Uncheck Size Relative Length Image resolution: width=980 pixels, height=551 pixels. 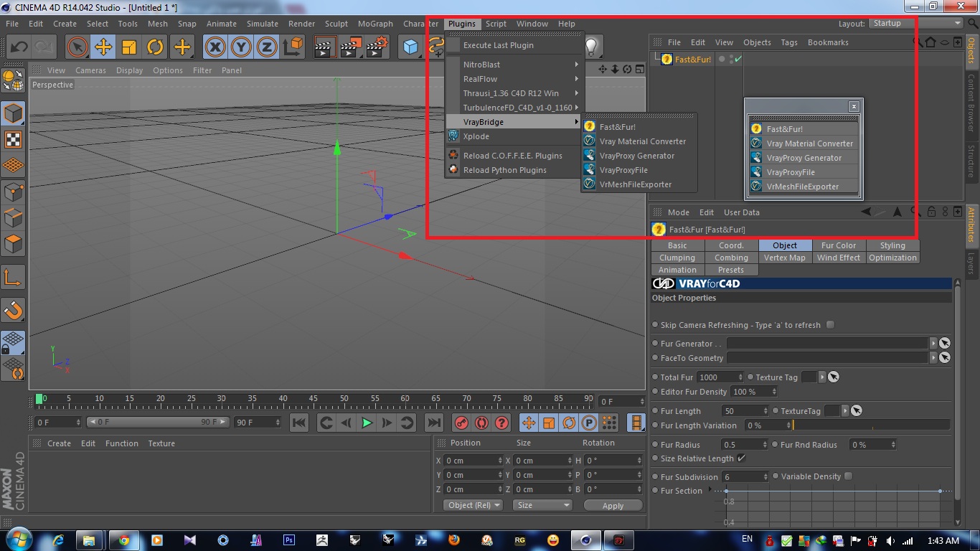741,458
